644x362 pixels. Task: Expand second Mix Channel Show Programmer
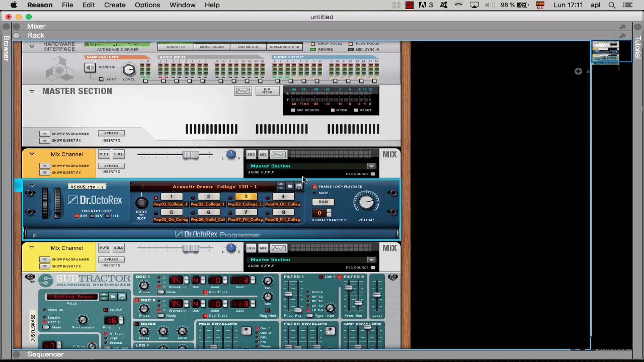[x=44, y=259]
